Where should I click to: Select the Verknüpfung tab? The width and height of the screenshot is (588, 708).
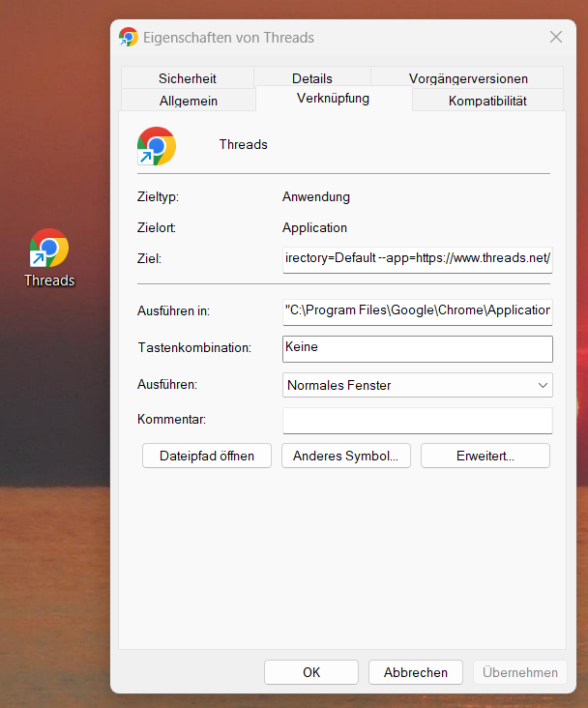tap(334, 99)
